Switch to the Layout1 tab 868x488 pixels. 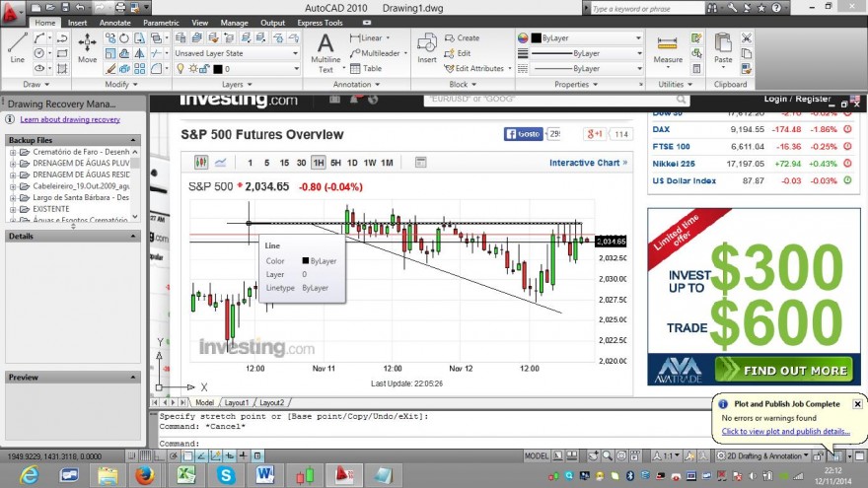(237, 403)
